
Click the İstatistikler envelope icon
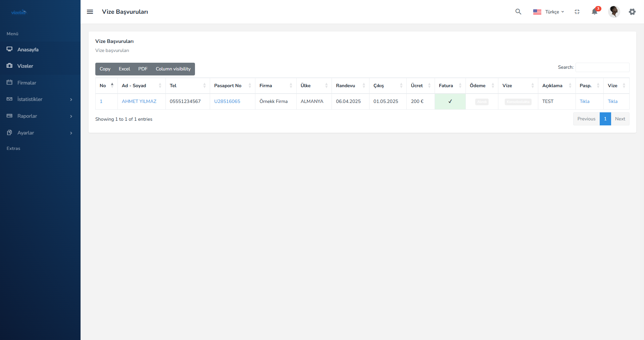click(9, 99)
